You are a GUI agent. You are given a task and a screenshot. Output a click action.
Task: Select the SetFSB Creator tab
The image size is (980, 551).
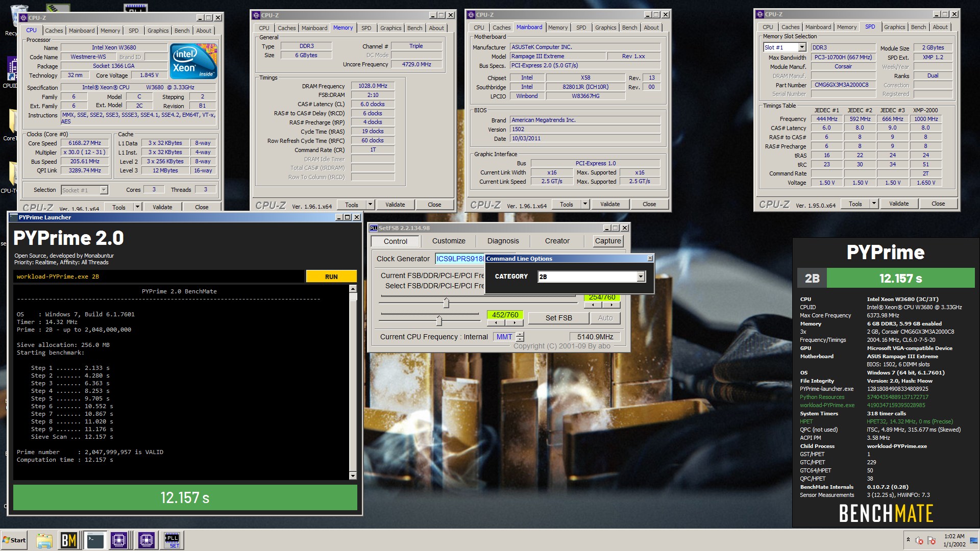click(x=557, y=241)
